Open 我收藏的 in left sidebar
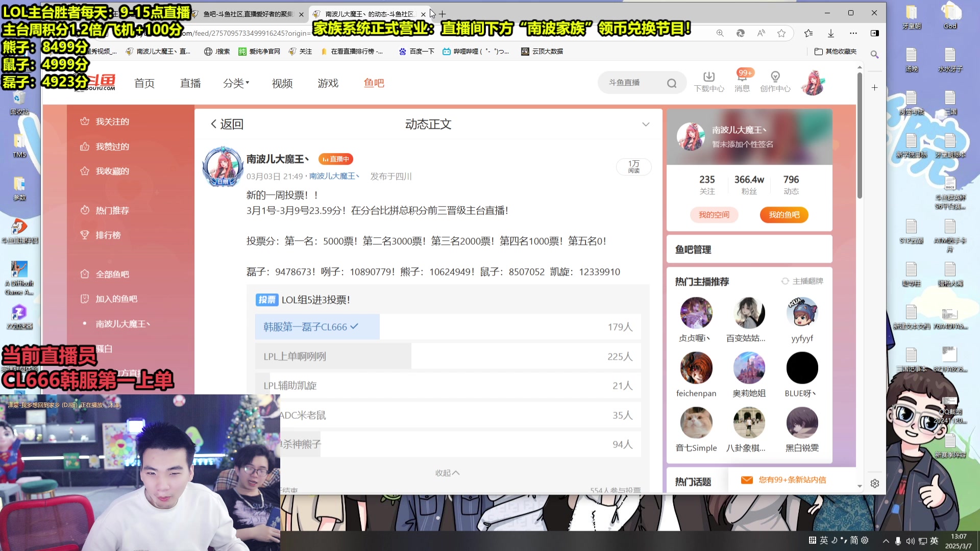980x551 pixels. 105,171
